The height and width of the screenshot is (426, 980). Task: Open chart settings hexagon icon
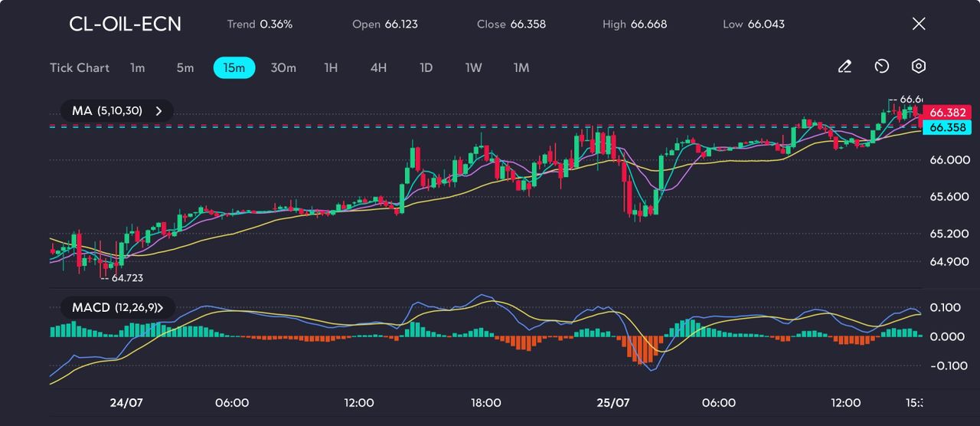tap(919, 67)
